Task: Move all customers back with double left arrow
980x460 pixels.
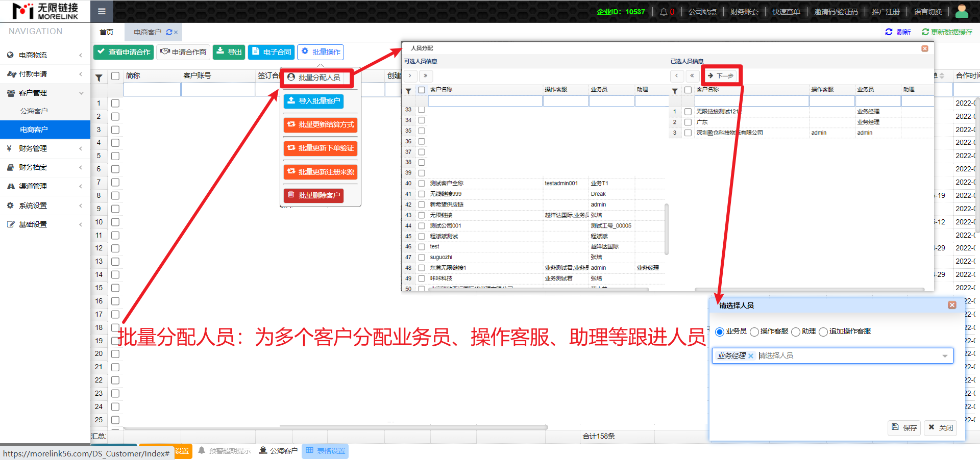Action: click(692, 75)
